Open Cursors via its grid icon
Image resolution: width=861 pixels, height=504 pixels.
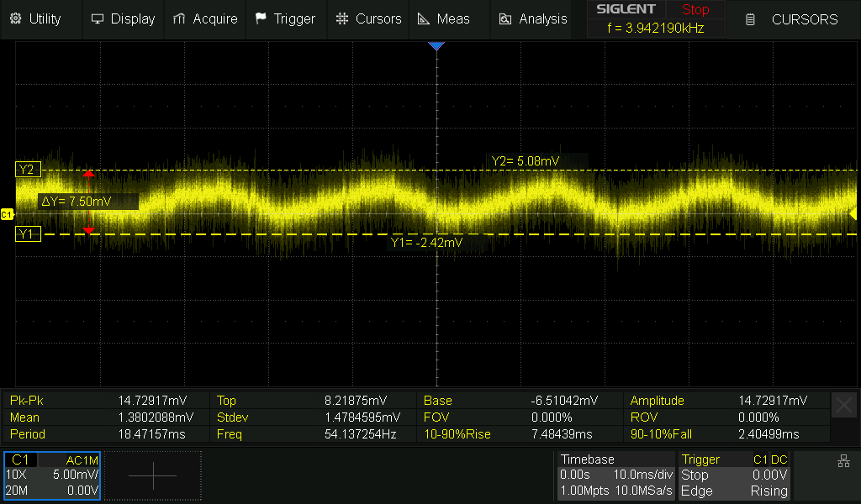341,18
